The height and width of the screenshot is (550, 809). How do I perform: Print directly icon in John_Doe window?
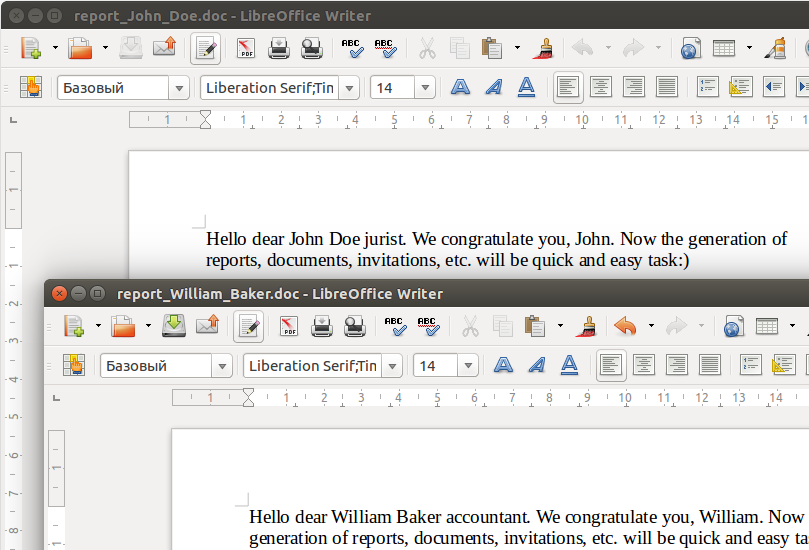(x=279, y=48)
